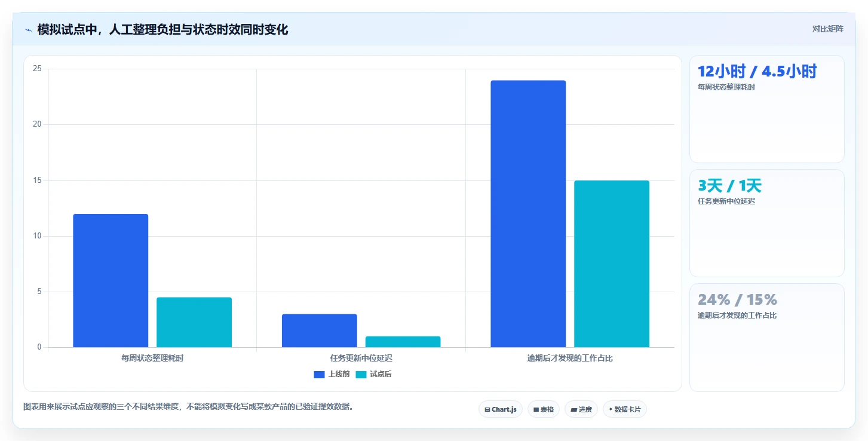Click the cyan 试点后 legend color box
The image size is (868, 441).
point(361,375)
